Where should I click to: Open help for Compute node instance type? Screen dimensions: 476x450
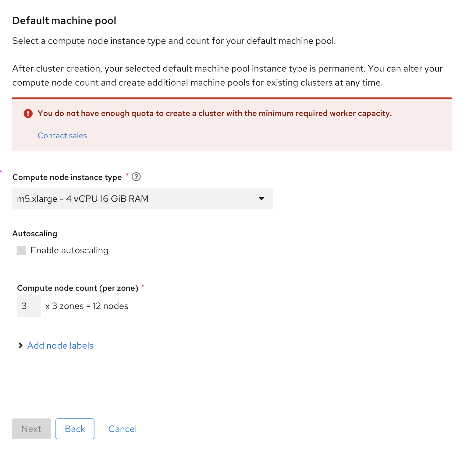pos(136,177)
